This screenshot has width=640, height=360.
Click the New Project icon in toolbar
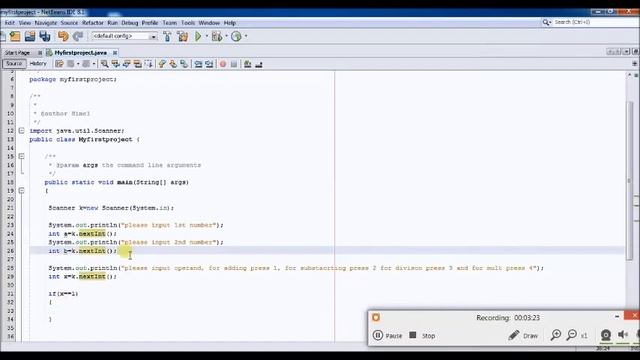15,36
